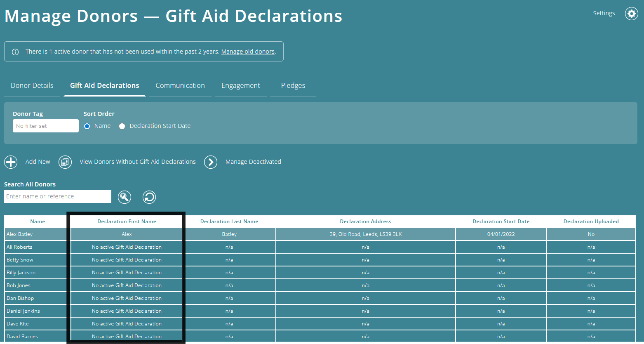Switch to the Engagement tab
The width and height of the screenshot is (644, 344).
pos(241,85)
